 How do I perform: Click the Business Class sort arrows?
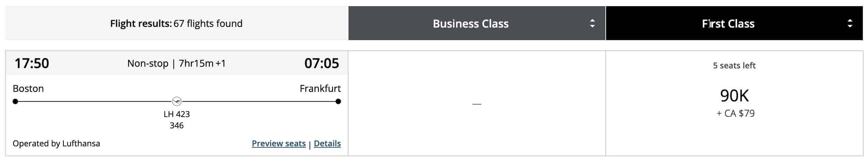click(x=592, y=23)
